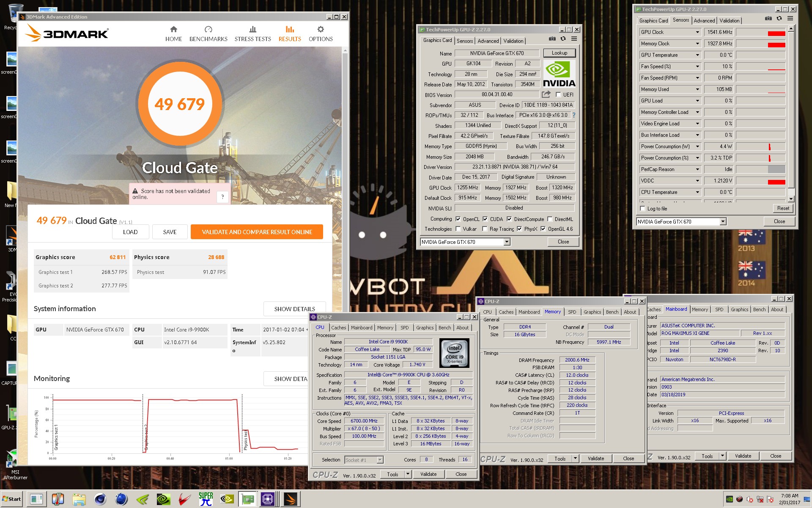Expand the GPU Clock sensor dropdown
Viewport: 812px width, 508px height.
point(697,32)
